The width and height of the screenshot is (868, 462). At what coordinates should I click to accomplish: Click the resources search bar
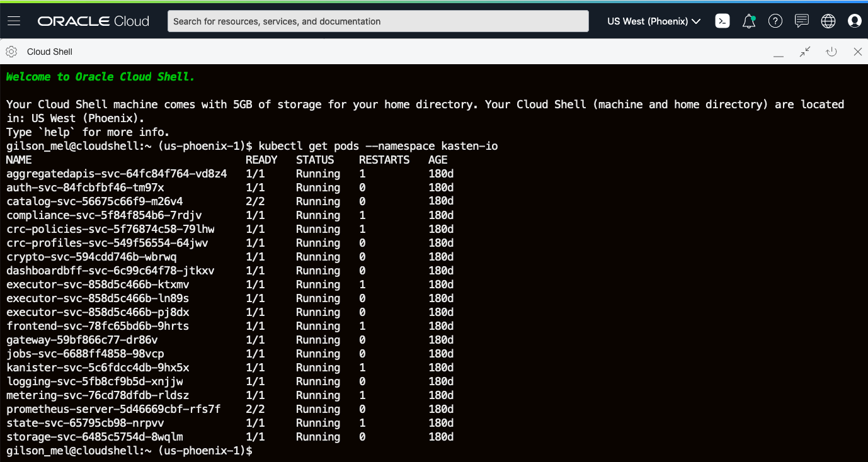point(378,21)
